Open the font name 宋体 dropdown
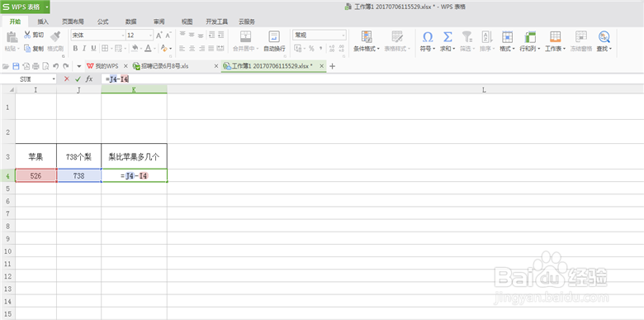 (x=123, y=36)
